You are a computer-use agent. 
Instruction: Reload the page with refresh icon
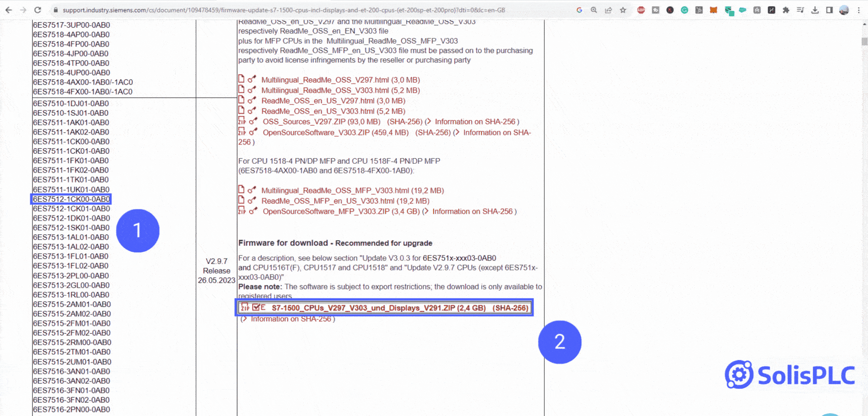(38, 10)
